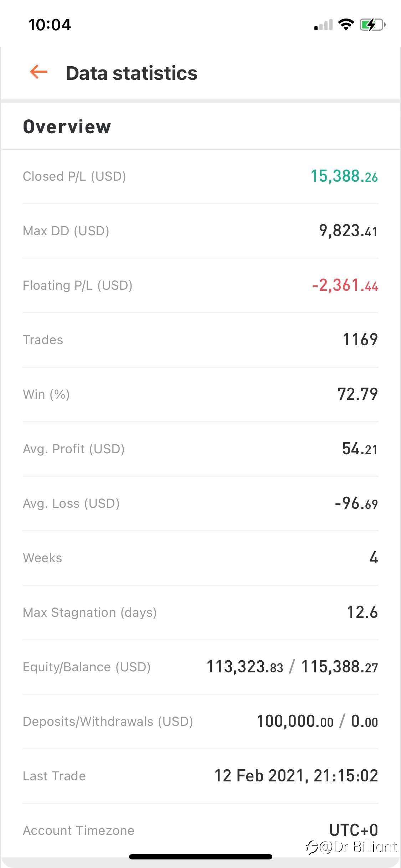Select the Closed P/L value 15,388.26
Viewport: 401px width, 868px height.
tap(344, 176)
